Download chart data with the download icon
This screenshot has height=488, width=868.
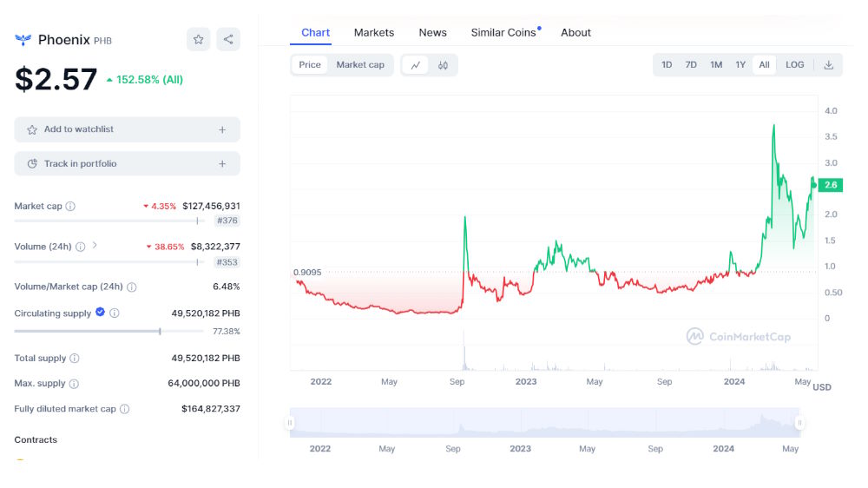pos(829,65)
